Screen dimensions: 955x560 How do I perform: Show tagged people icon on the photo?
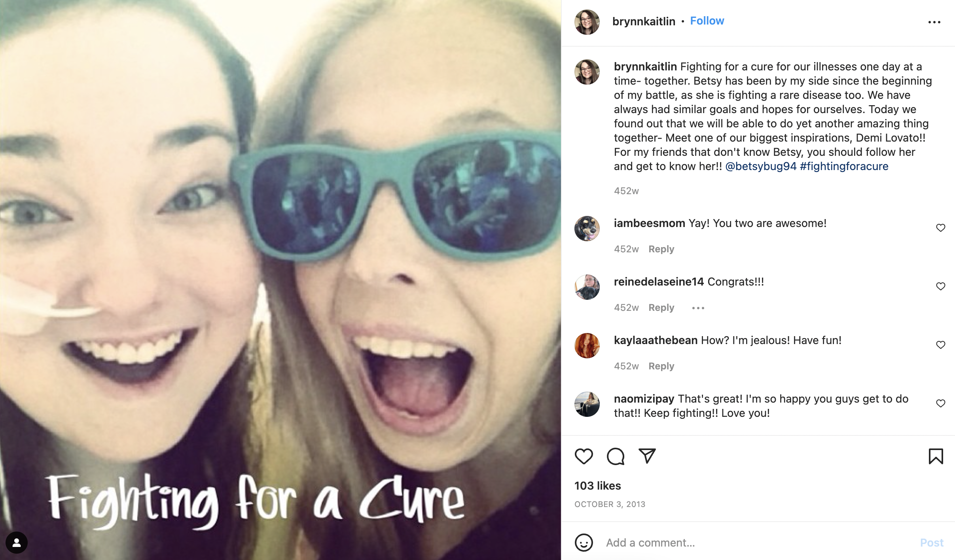17,543
